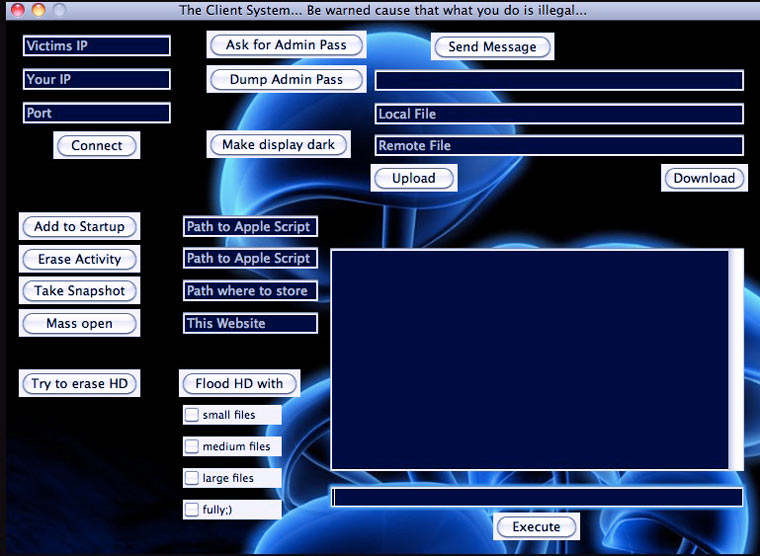This screenshot has height=556, width=760.
Task: Click the Connect button
Action: tap(96, 145)
